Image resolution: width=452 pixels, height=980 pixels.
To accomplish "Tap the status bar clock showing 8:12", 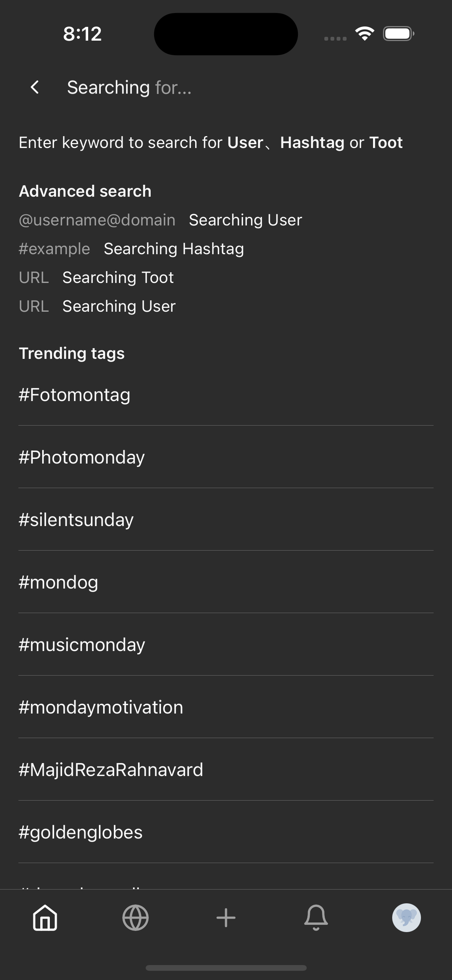I will click(82, 34).
